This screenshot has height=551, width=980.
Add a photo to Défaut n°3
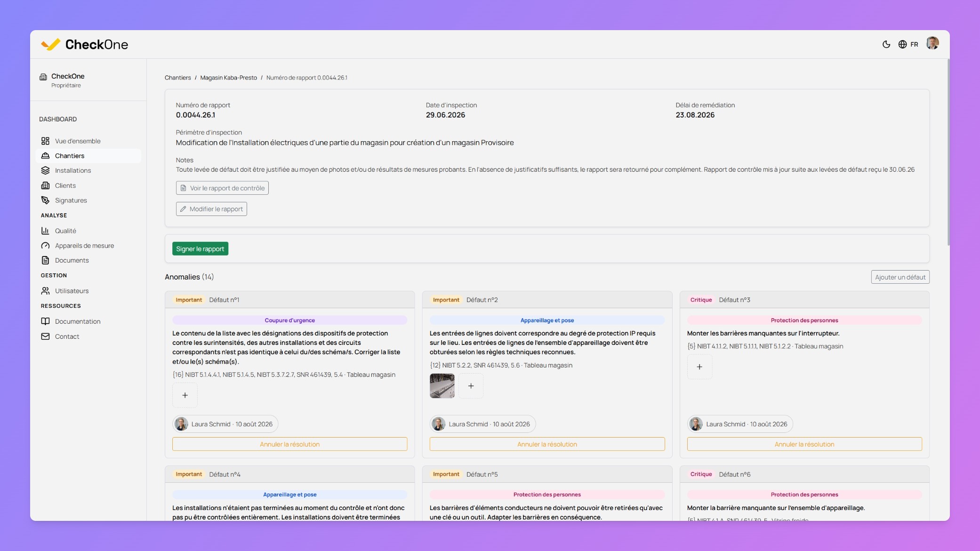coord(699,367)
